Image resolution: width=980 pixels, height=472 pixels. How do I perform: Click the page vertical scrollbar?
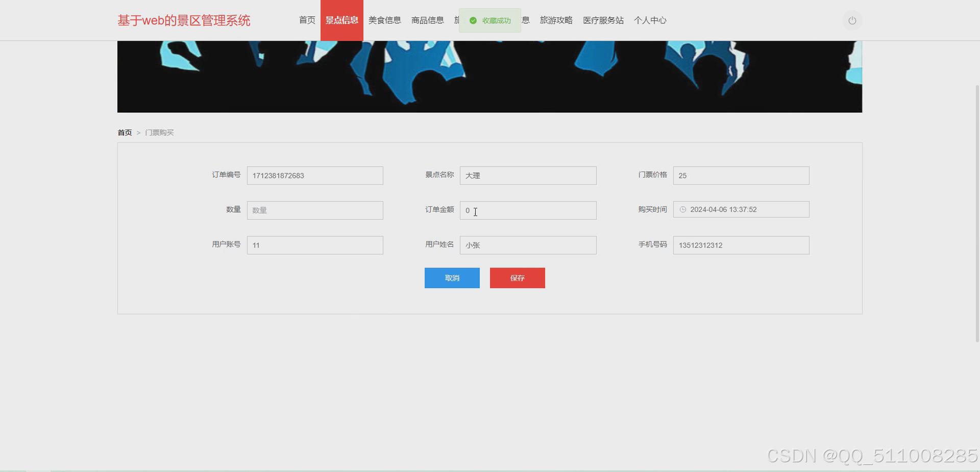click(977, 214)
